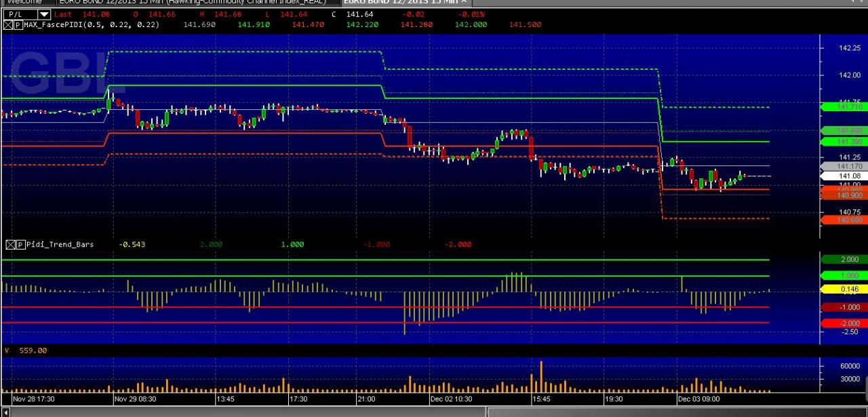Click the P/L combo box field
Screen dimensions: 868x417
tap(26, 14)
